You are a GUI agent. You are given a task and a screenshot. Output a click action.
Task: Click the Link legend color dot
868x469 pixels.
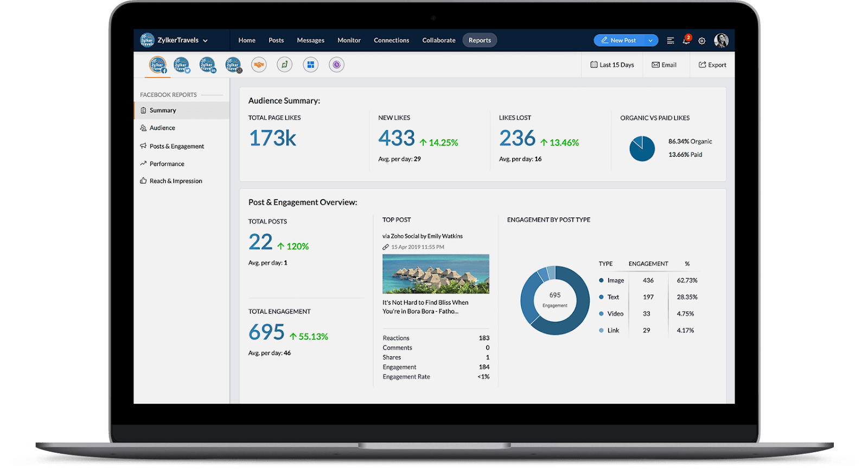click(x=601, y=330)
